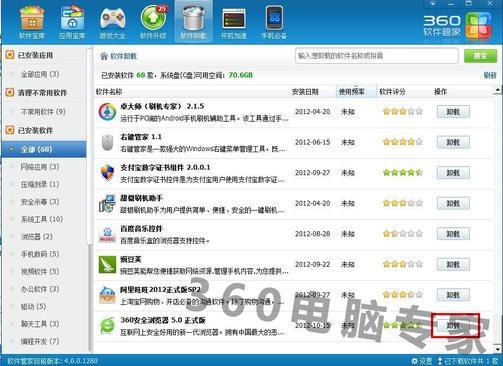Click 70.6GB available space text
This screenshot has width=503, height=366.
coord(240,75)
